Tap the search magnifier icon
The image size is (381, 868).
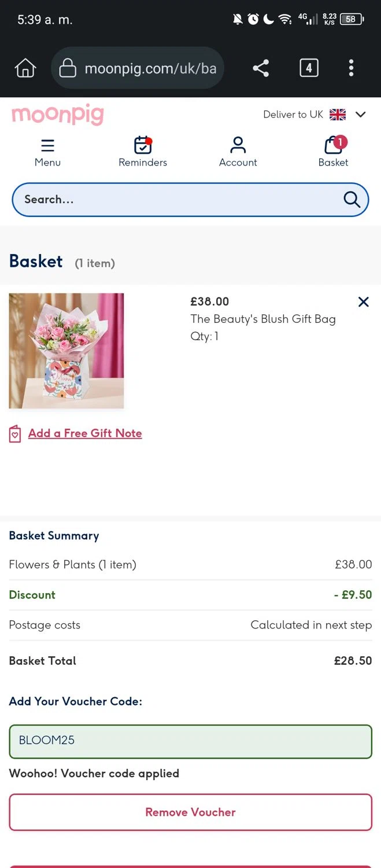tap(352, 199)
